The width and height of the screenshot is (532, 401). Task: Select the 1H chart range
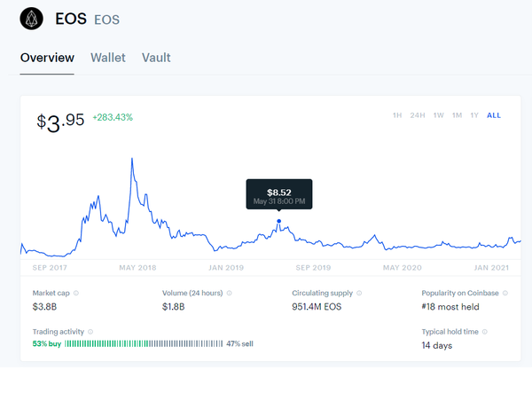[397, 115]
